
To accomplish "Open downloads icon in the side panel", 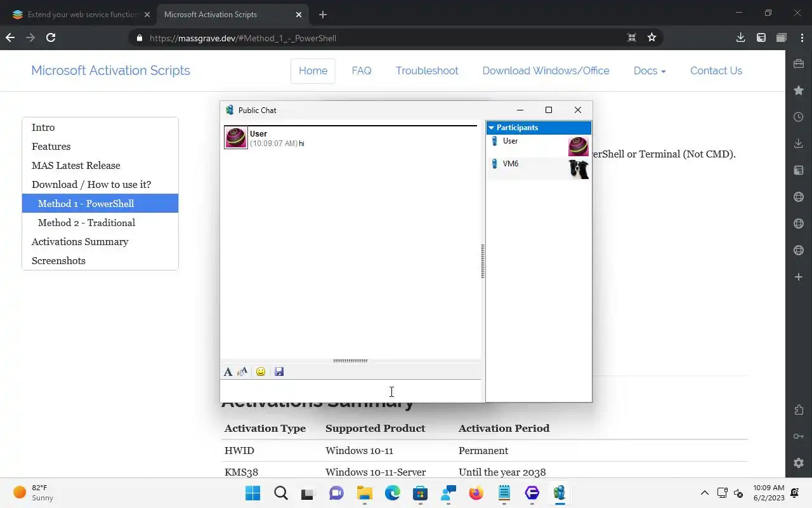I will tap(799, 144).
